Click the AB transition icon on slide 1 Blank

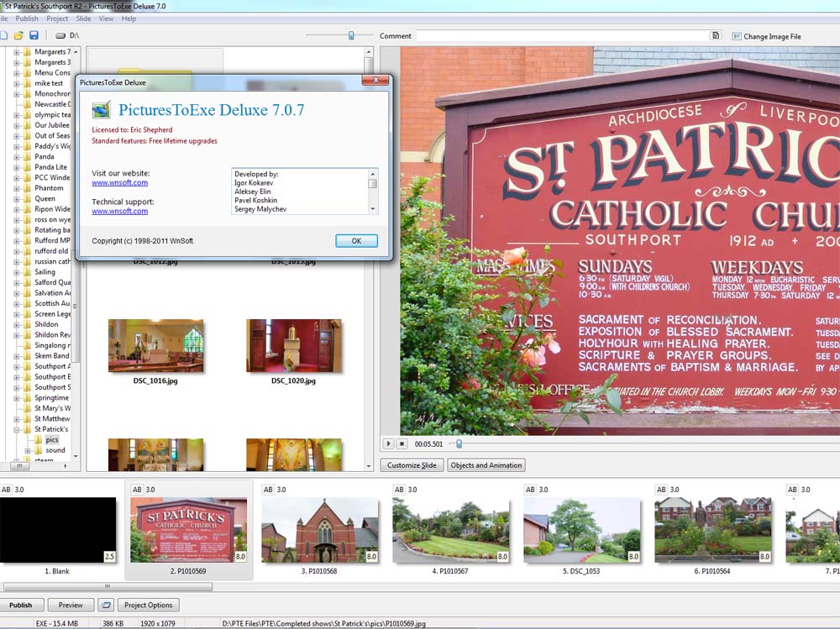6,490
